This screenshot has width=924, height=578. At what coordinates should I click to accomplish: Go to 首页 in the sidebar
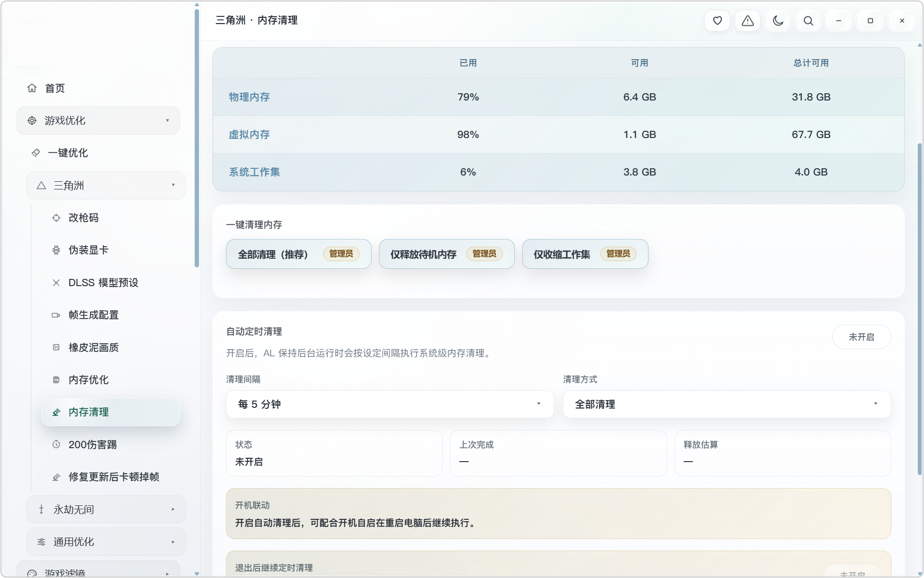pyautogui.click(x=55, y=88)
